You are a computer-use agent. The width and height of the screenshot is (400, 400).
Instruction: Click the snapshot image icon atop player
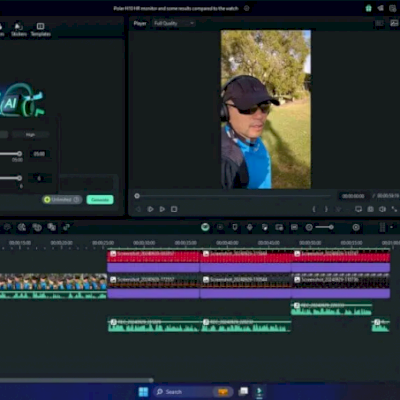(394, 23)
